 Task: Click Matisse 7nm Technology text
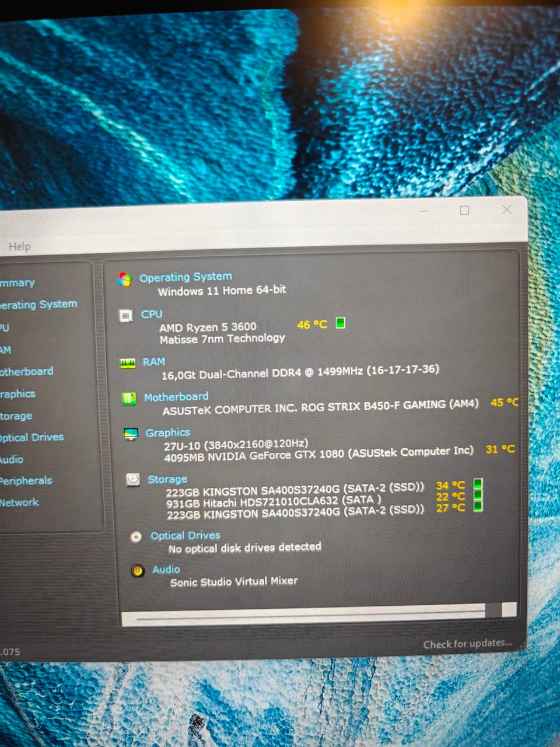point(222,338)
